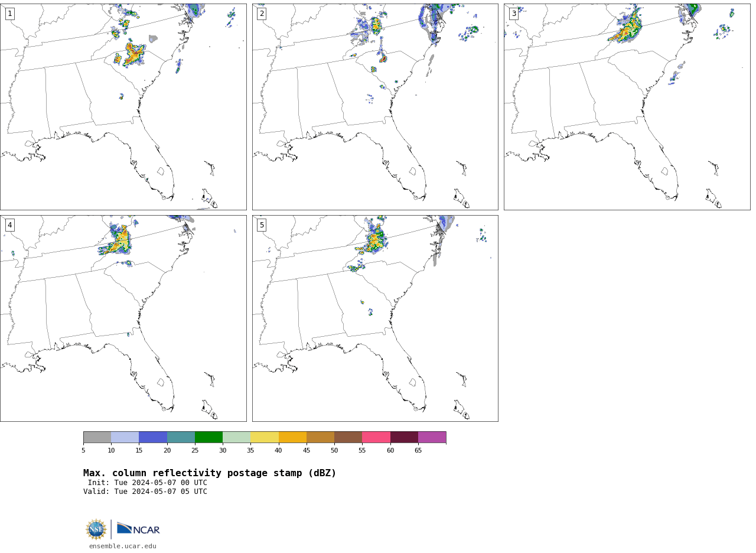Click colorbar tick label 35
The height and width of the screenshot is (553, 756).
pyautogui.click(x=250, y=451)
